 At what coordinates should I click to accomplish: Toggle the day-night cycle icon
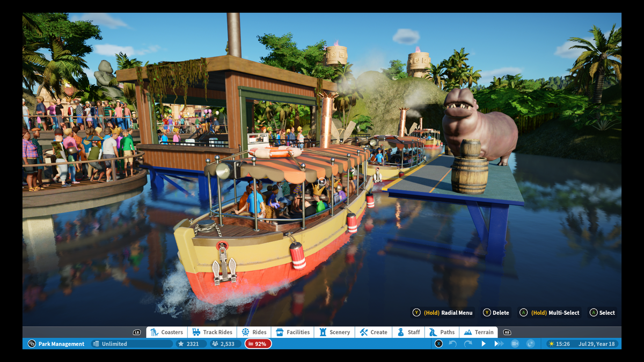coord(530,344)
